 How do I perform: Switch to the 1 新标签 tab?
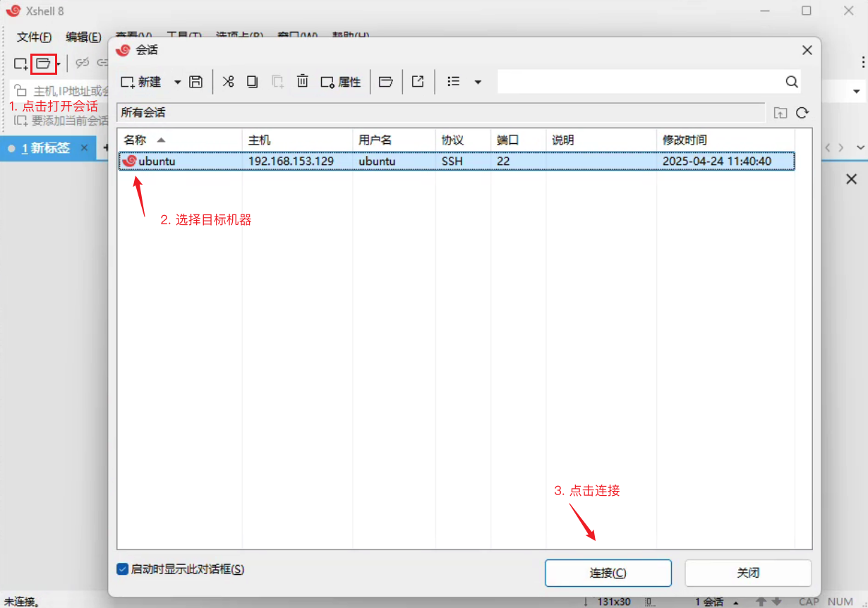click(46, 148)
